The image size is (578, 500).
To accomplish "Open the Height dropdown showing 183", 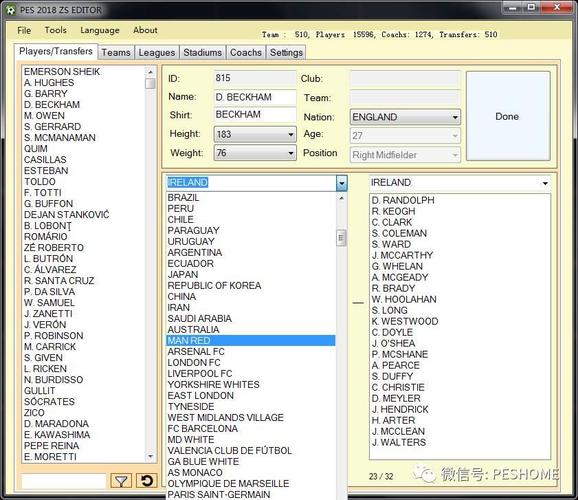I will coord(255,134).
